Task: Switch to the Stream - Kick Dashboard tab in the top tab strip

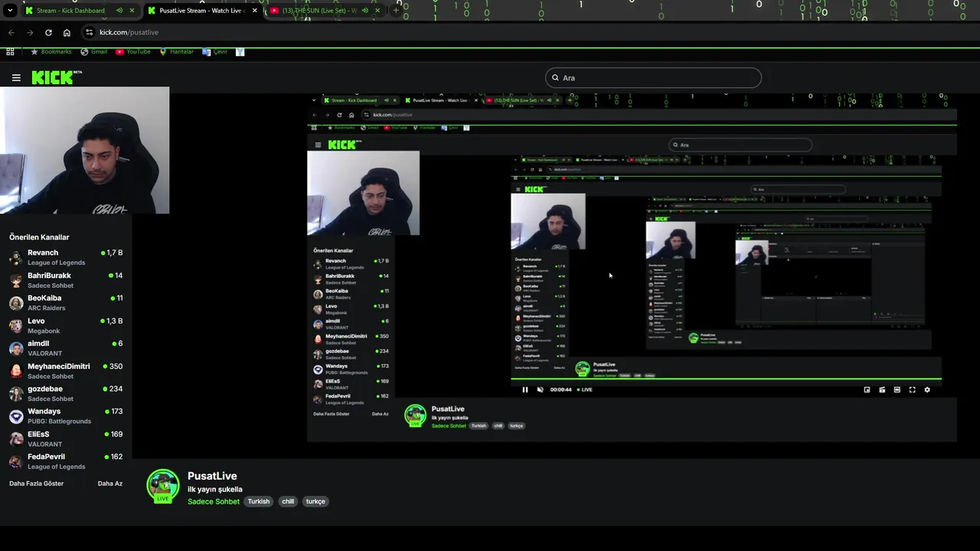Action: tap(80, 11)
